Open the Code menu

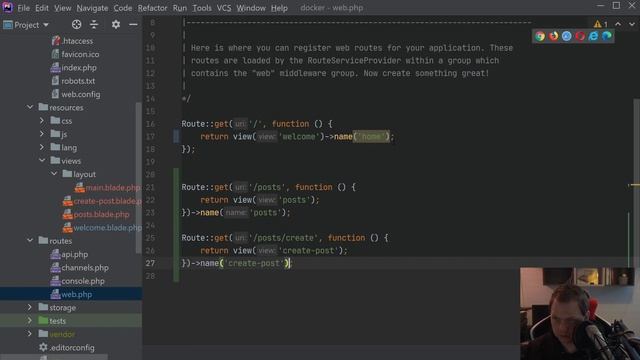(122, 8)
